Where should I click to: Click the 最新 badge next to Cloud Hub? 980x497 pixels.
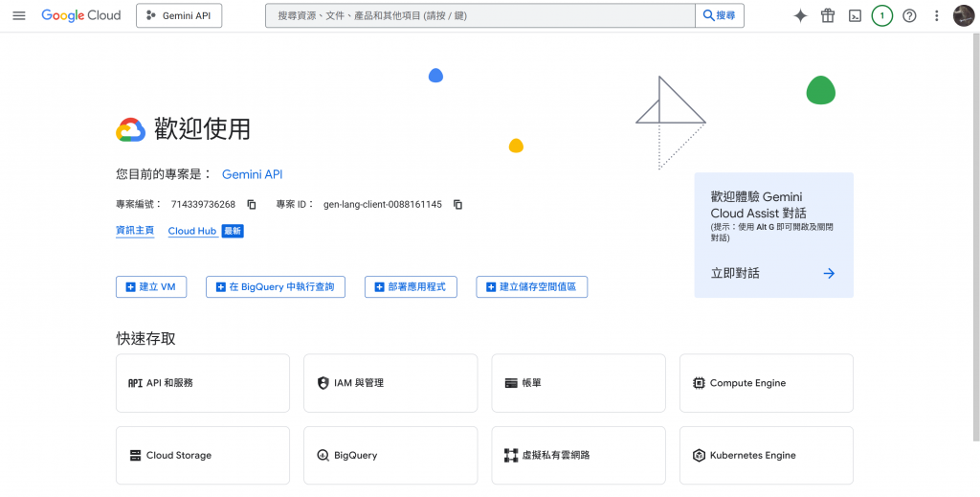[233, 231]
